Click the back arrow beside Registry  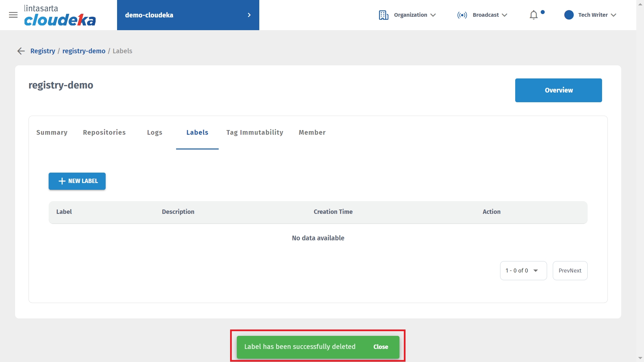click(21, 51)
